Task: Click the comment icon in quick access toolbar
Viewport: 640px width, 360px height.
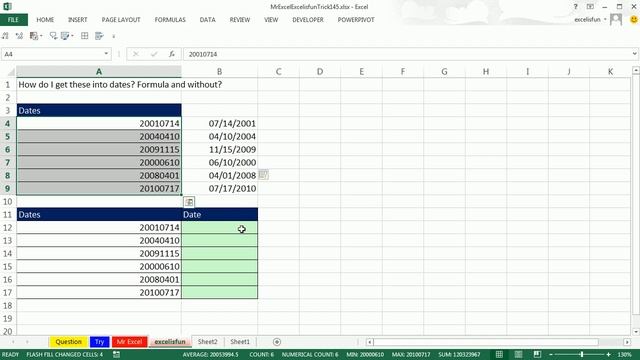Action: coord(53,36)
